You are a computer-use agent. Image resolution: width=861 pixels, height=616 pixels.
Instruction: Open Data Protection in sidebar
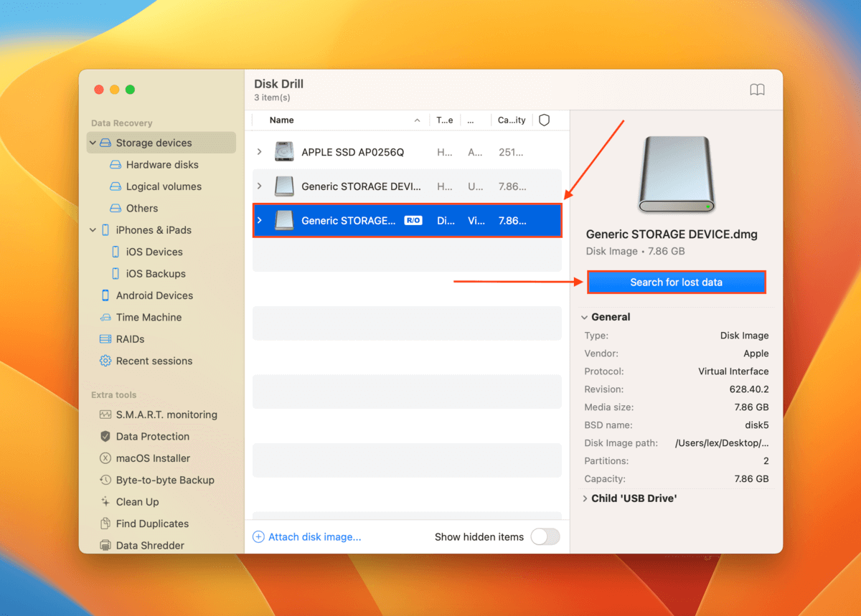coord(153,437)
